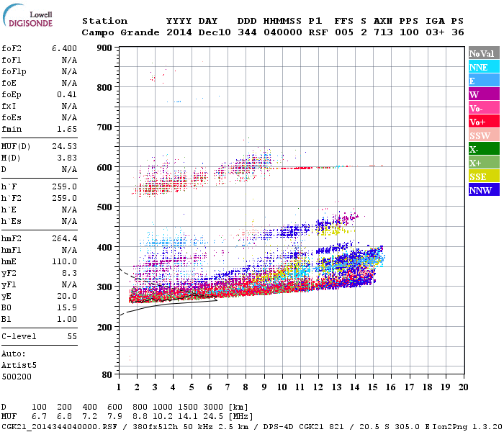Click the foF2 value 6.400
Viewport: 504px width, 432px height.
click(x=64, y=48)
